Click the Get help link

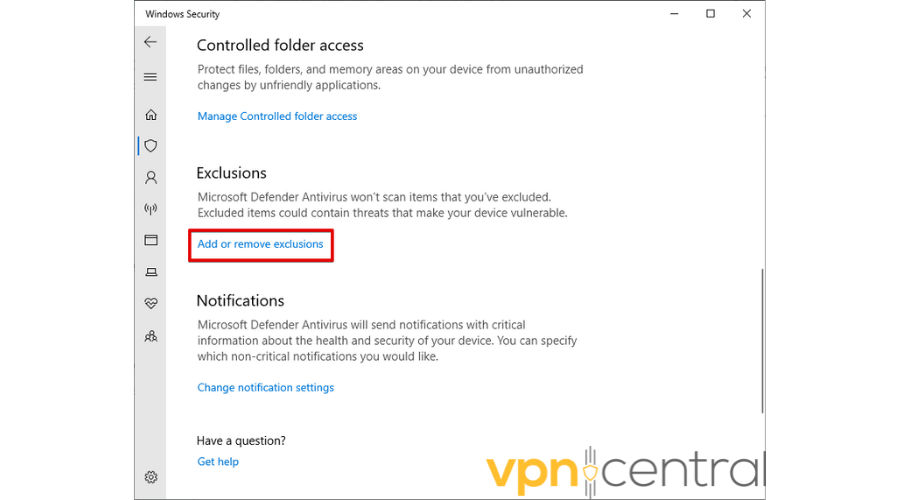[x=218, y=462]
